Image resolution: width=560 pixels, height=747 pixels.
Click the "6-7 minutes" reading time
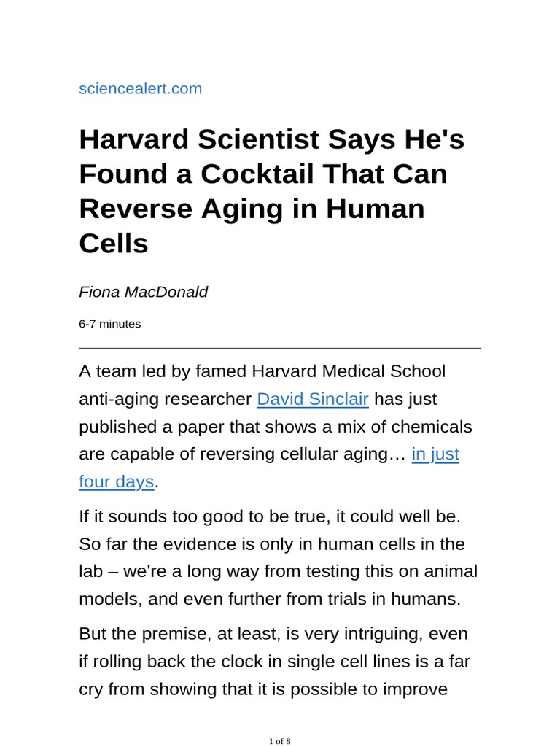109,324
